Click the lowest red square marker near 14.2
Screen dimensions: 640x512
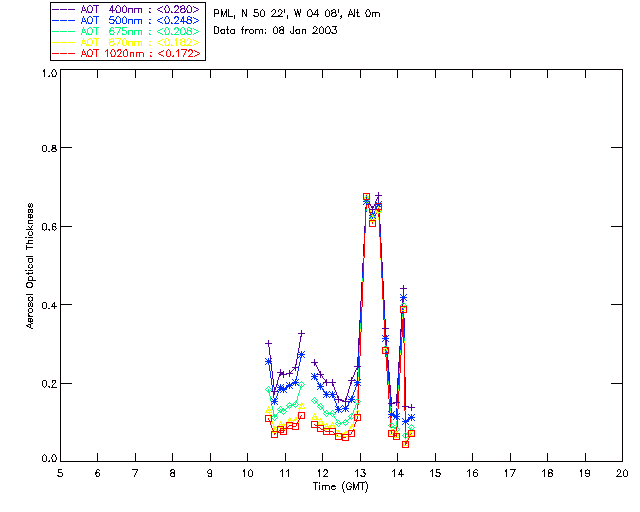click(405, 444)
